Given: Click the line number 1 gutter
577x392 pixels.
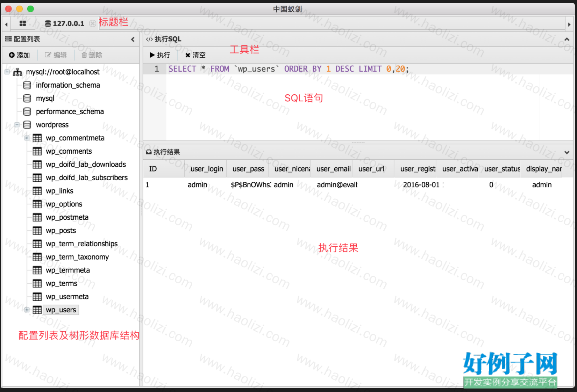Looking at the screenshot, I should click(157, 69).
